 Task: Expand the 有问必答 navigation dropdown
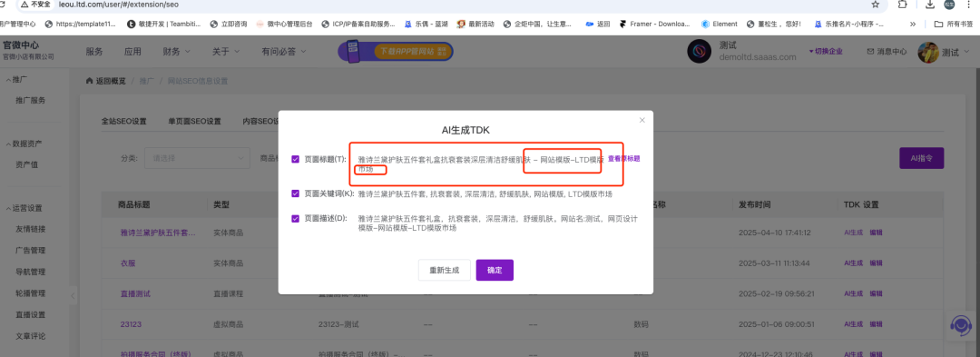[284, 52]
